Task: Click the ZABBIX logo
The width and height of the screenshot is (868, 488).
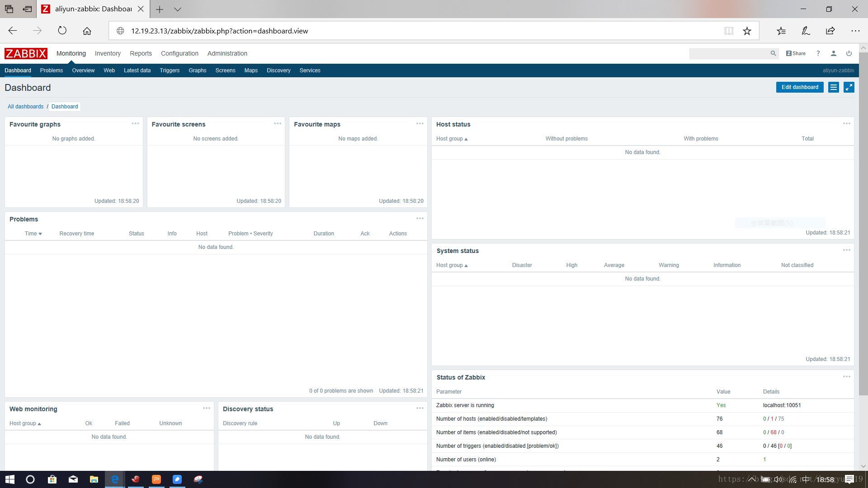Action: tap(26, 53)
